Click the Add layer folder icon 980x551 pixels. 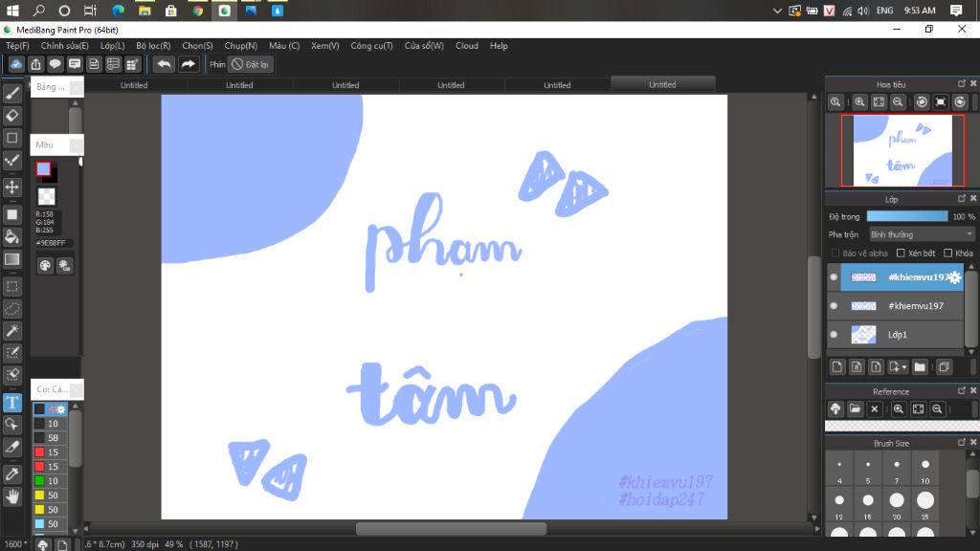(920, 366)
